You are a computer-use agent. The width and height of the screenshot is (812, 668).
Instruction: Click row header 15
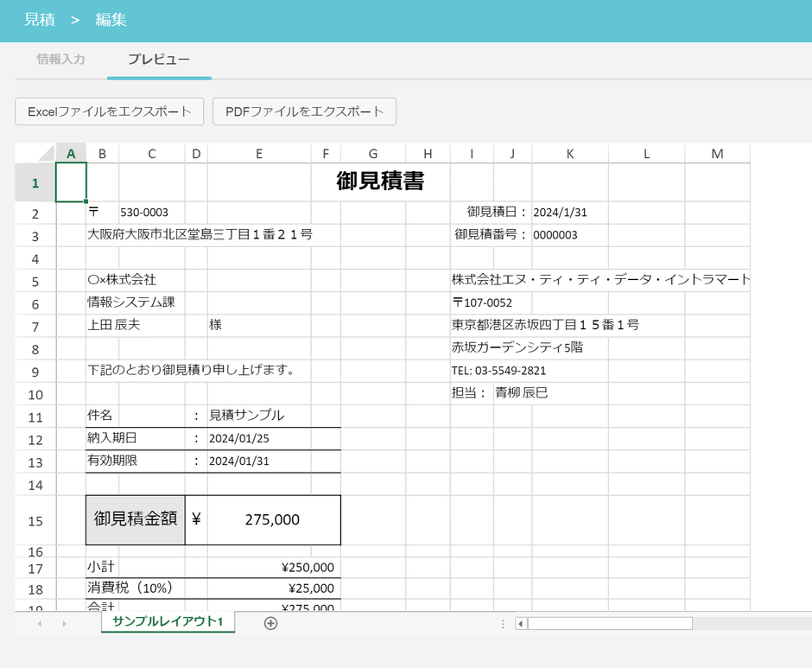pyautogui.click(x=35, y=519)
